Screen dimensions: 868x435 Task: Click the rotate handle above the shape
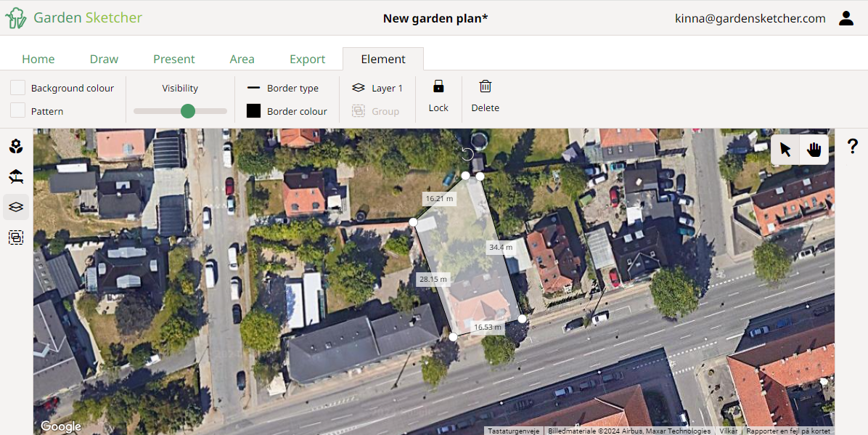(x=468, y=154)
